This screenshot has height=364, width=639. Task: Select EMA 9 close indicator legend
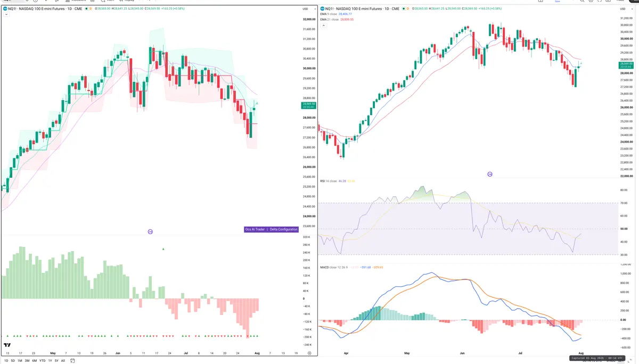click(x=329, y=14)
